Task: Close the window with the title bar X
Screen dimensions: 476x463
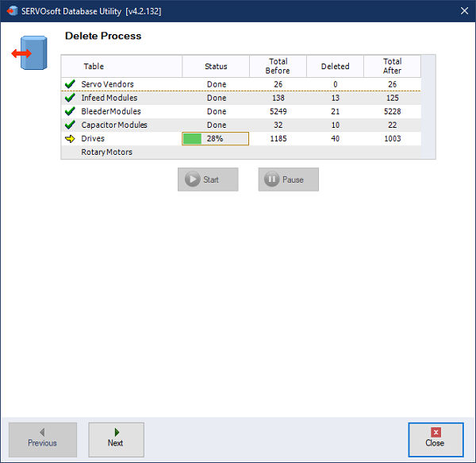Action: 464,11
